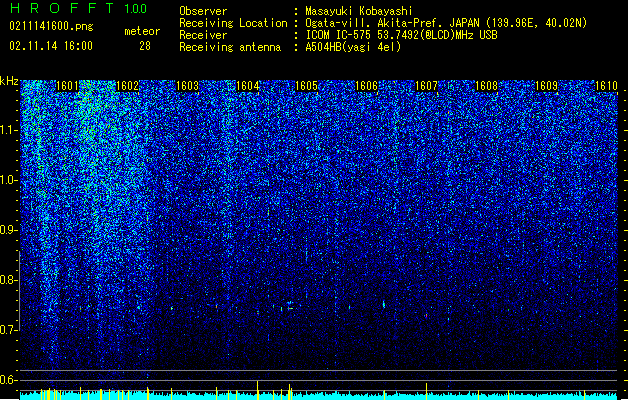Click the 1.1 kHz axis label
Screen dimensions: 629x400
tap(8, 130)
